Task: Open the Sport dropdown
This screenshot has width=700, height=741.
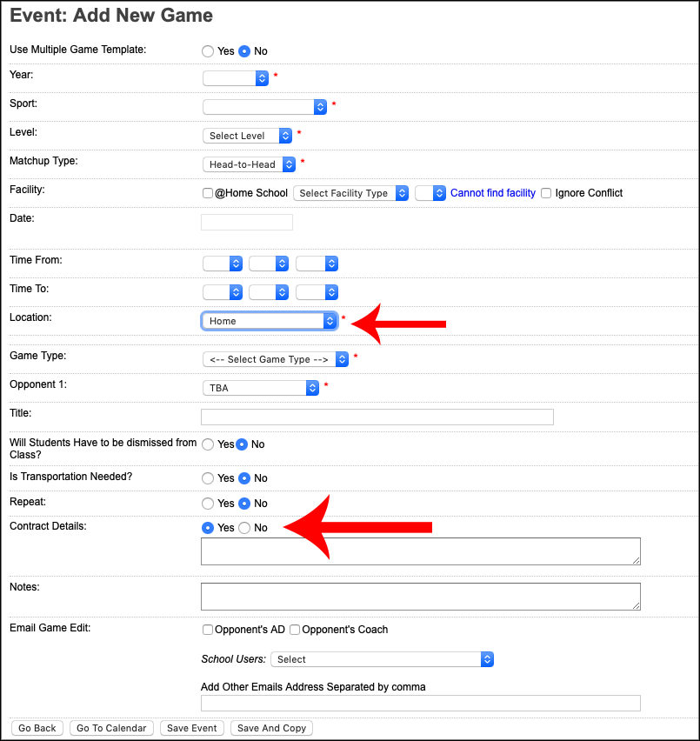Action: [x=264, y=107]
